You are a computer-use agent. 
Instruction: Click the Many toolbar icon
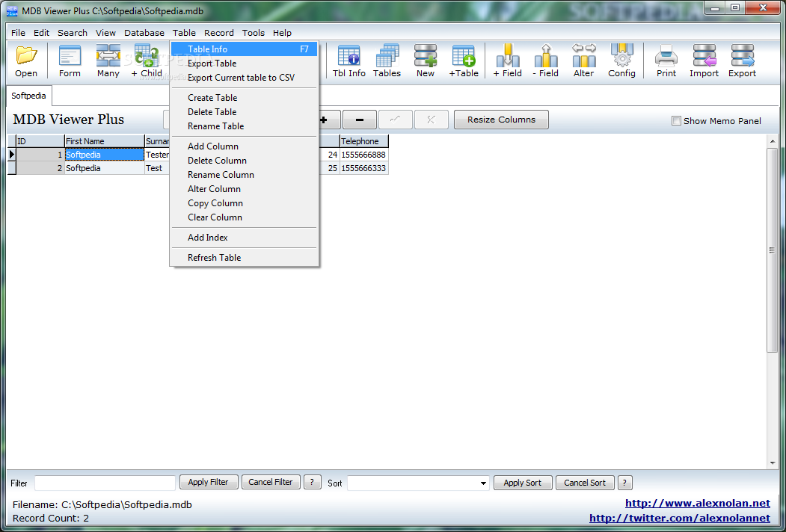point(108,61)
